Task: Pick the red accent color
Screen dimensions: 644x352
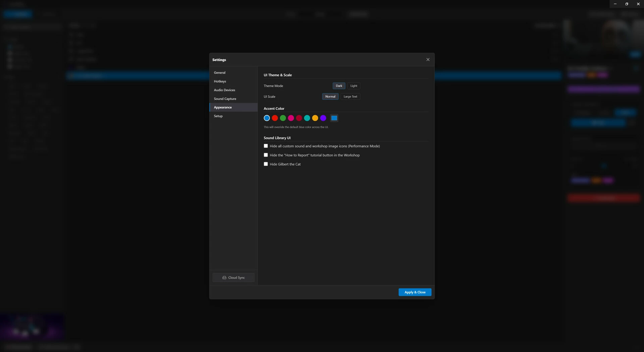Action: (275, 118)
